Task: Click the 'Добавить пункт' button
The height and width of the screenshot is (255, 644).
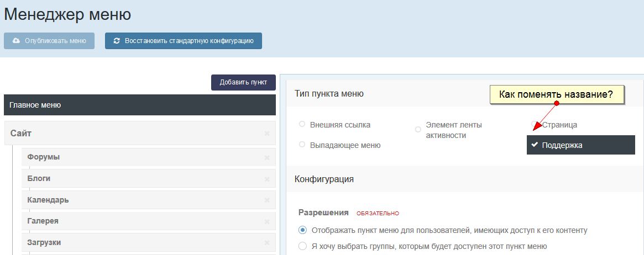Action: click(243, 82)
